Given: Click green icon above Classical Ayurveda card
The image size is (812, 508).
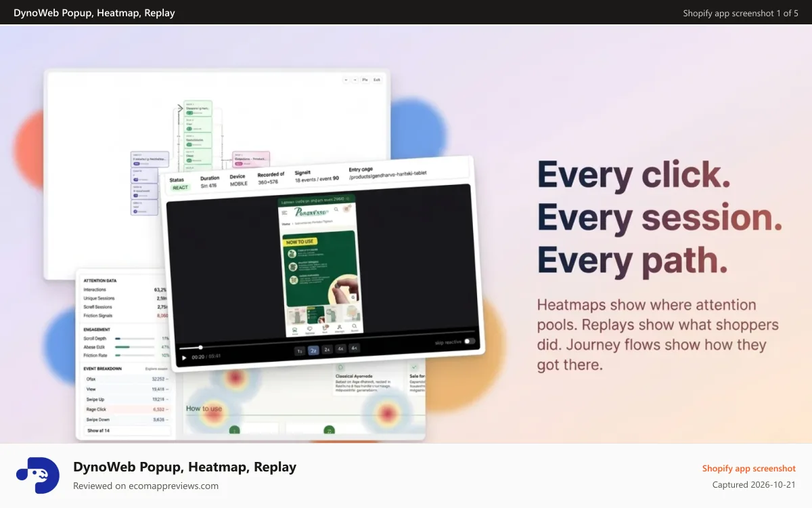Looking at the screenshot, I should point(340,367).
